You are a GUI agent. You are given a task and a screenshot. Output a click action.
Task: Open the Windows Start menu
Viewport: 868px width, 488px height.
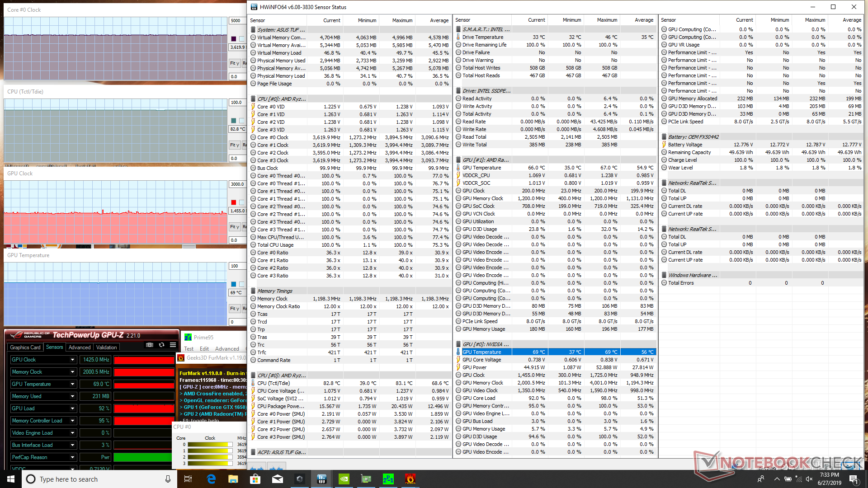point(11,479)
